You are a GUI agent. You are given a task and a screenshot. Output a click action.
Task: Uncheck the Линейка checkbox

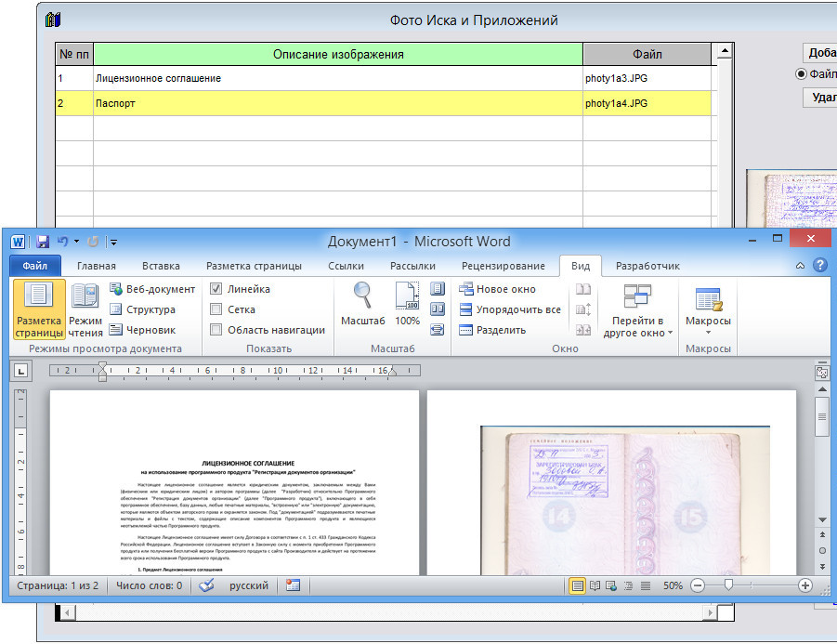[216, 289]
